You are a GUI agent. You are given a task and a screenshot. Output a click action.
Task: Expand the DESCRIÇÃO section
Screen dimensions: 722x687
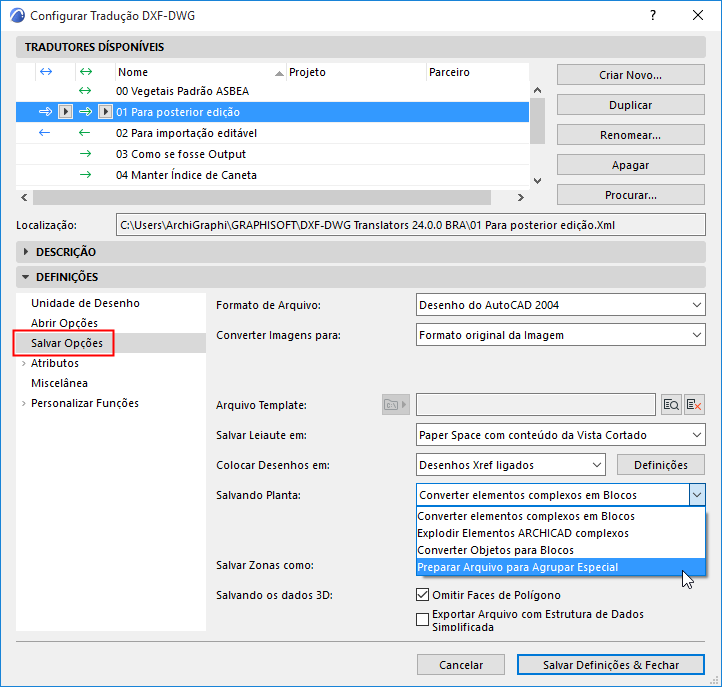point(26,252)
